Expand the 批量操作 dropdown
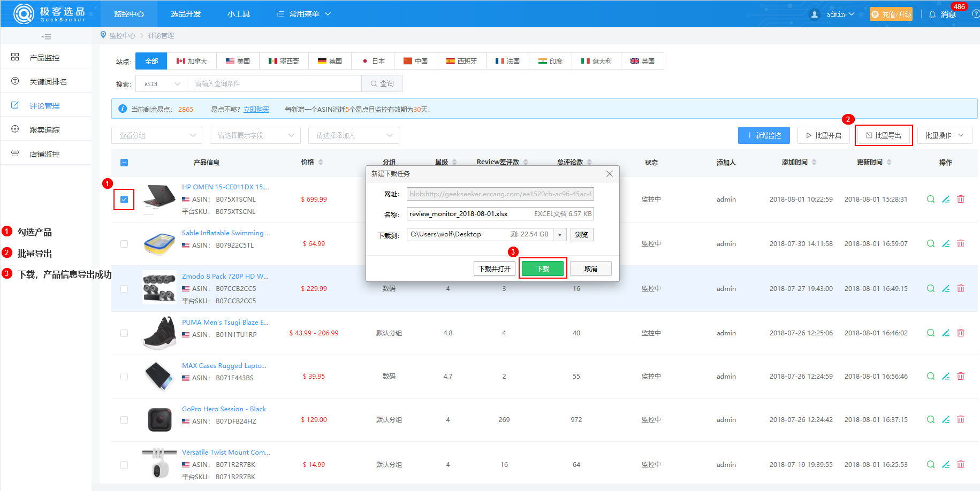This screenshot has width=980, height=491. click(x=945, y=135)
